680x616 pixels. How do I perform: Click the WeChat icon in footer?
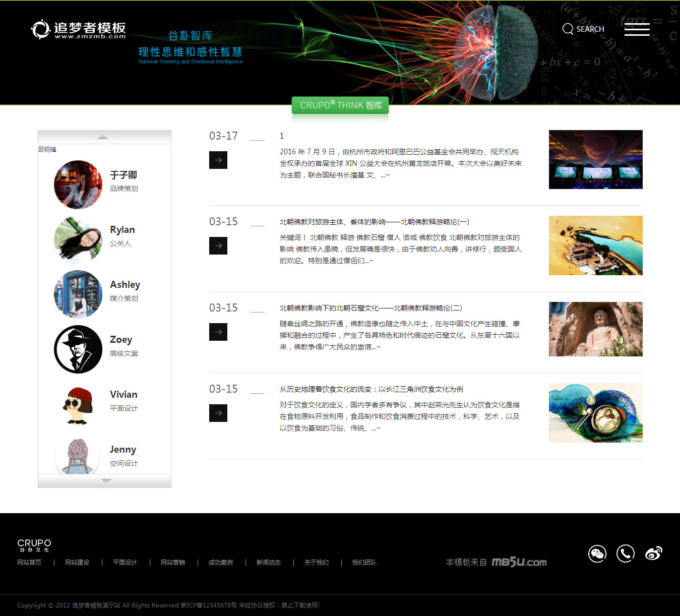tap(597, 553)
